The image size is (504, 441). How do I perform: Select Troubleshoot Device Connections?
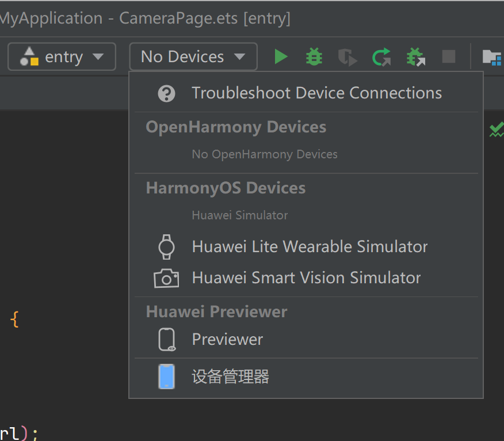(x=306, y=93)
